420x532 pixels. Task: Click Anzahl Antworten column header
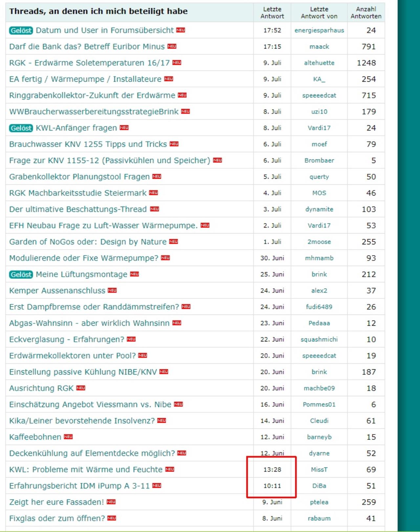[x=366, y=13]
